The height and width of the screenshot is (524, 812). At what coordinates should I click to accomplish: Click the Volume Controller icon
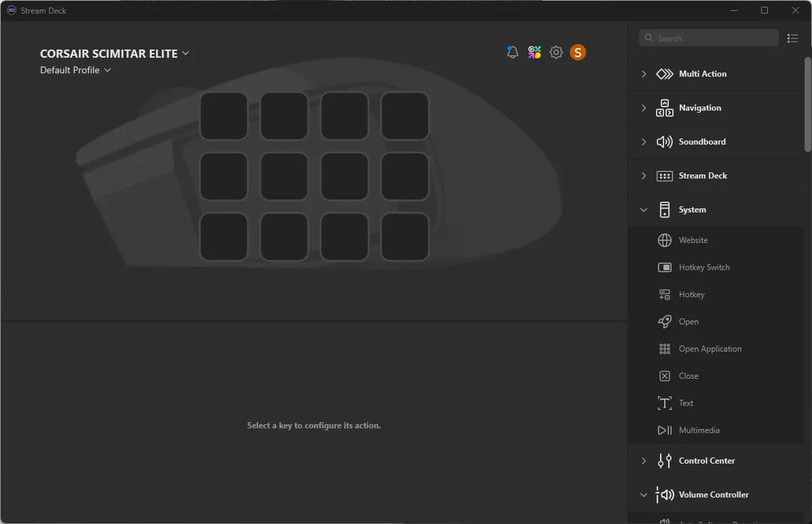click(664, 495)
